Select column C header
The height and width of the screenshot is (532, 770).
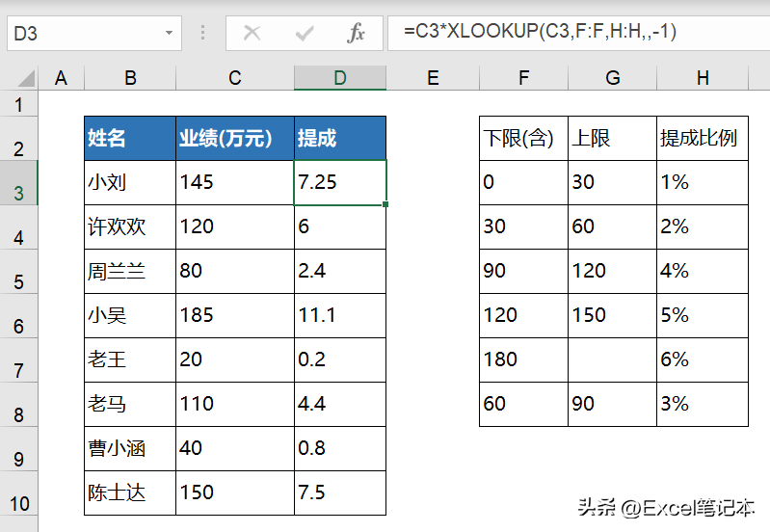(235, 78)
